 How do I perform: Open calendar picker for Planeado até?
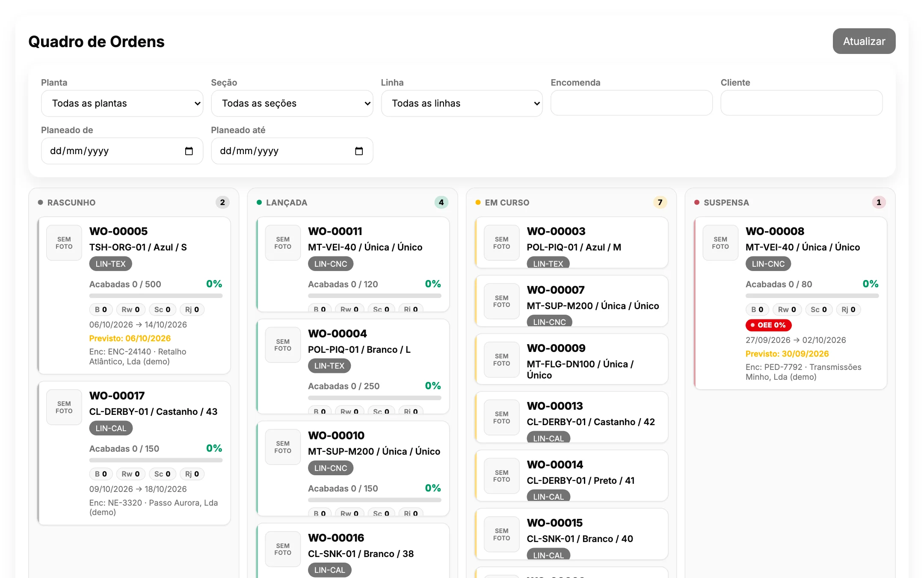point(359,151)
